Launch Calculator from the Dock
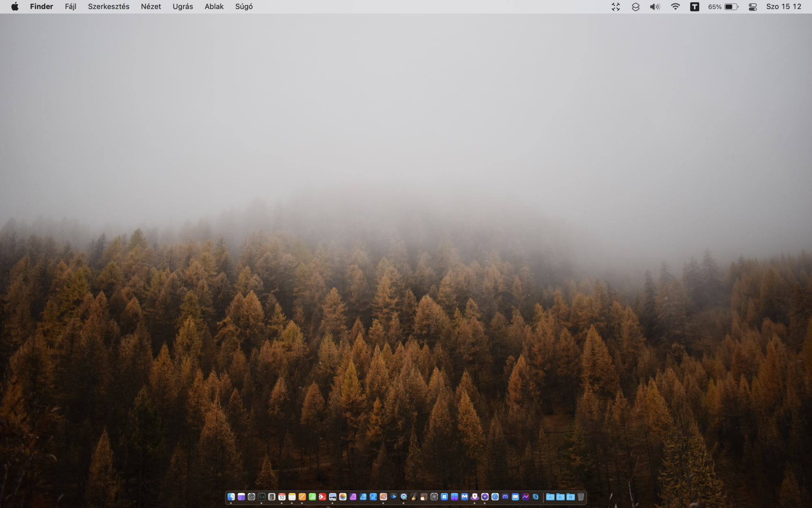 pyautogui.click(x=272, y=497)
